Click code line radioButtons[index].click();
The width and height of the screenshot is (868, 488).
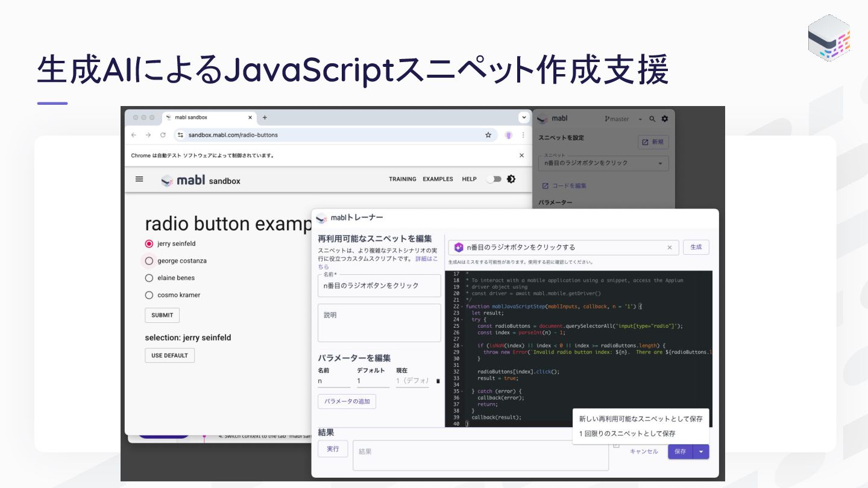518,372
